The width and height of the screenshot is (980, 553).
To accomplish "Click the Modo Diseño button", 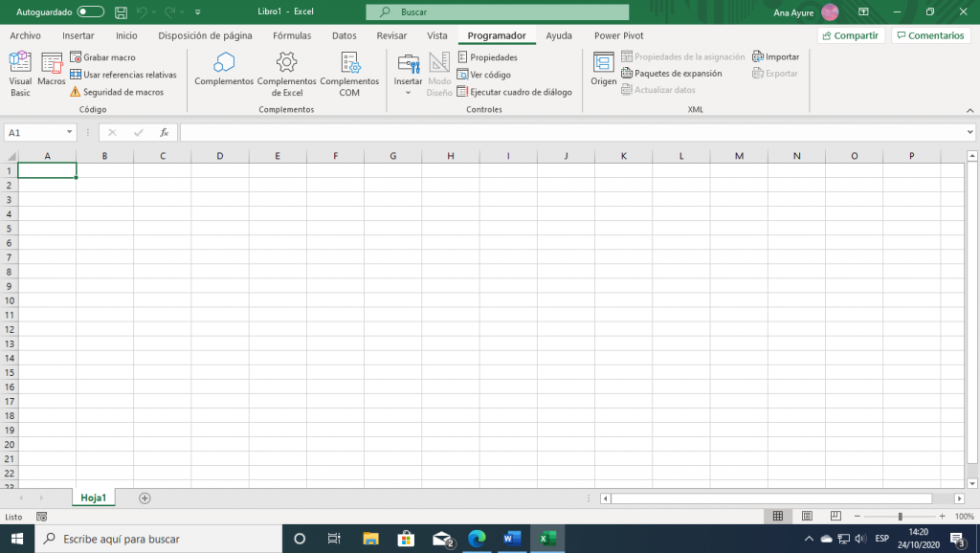I will [439, 74].
